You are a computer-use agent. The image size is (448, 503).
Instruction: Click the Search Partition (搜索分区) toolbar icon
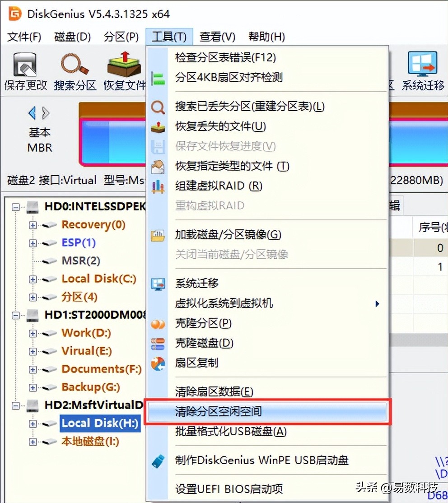click(x=75, y=65)
